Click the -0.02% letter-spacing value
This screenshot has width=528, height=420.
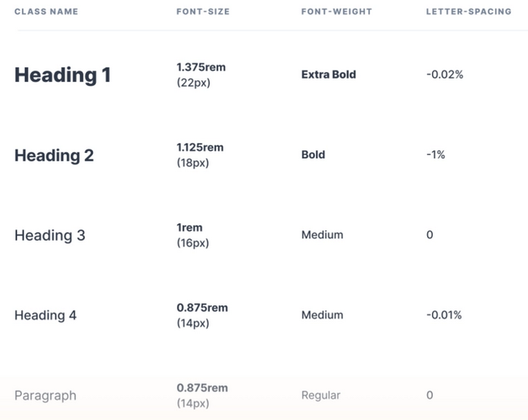click(445, 75)
